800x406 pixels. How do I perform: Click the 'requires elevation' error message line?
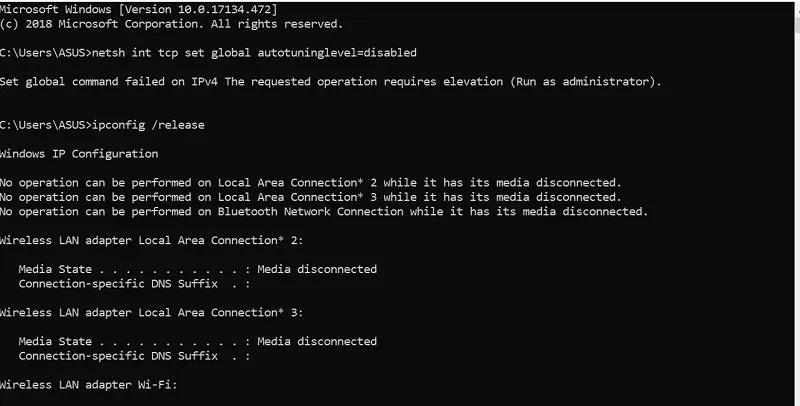(331, 82)
